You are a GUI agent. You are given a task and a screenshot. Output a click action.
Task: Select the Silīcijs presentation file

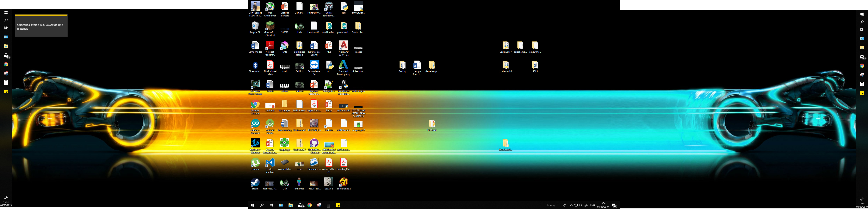point(329,106)
